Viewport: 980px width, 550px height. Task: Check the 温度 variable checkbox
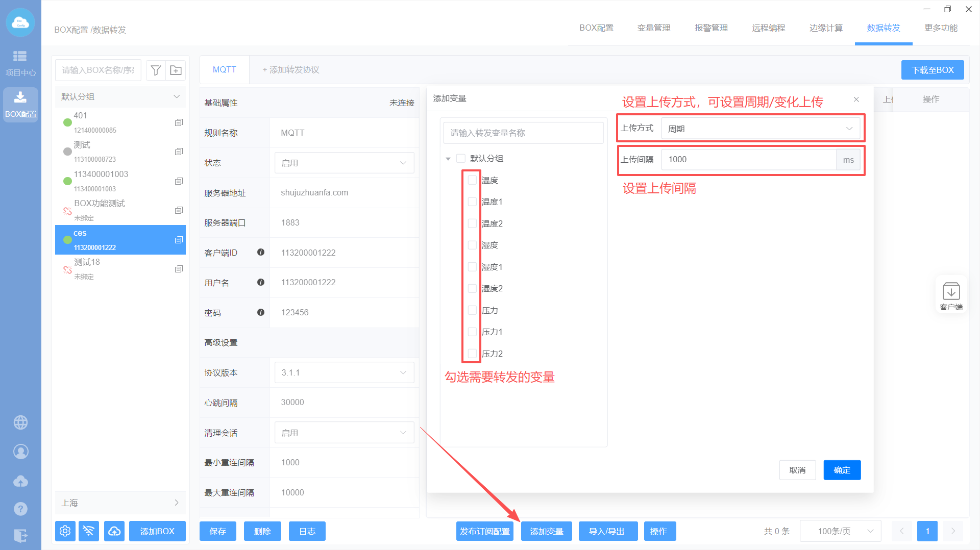(472, 180)
